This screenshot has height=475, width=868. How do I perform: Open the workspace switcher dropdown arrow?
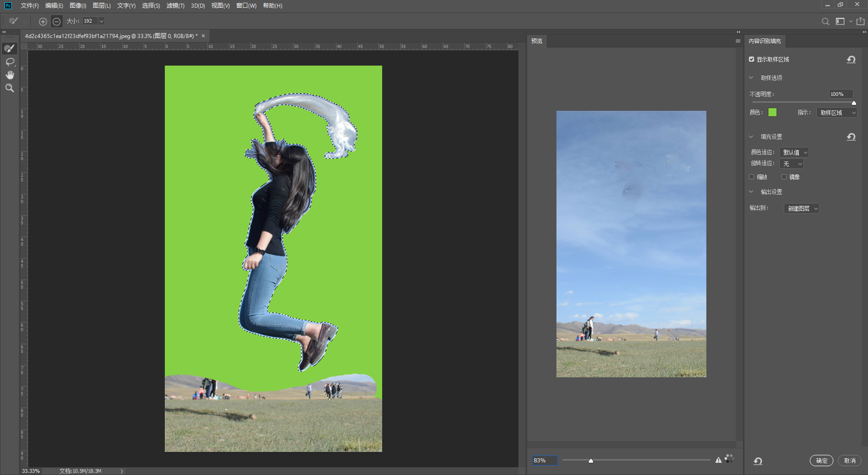[851, 21]
